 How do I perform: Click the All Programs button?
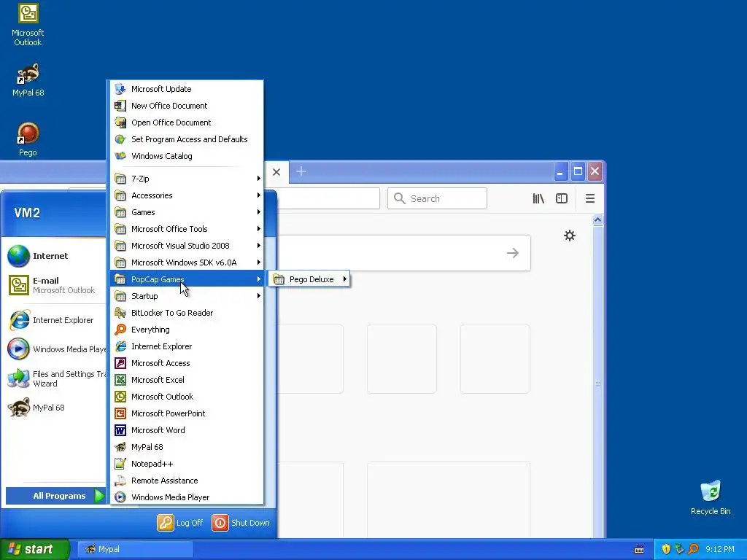click(55, 496)
